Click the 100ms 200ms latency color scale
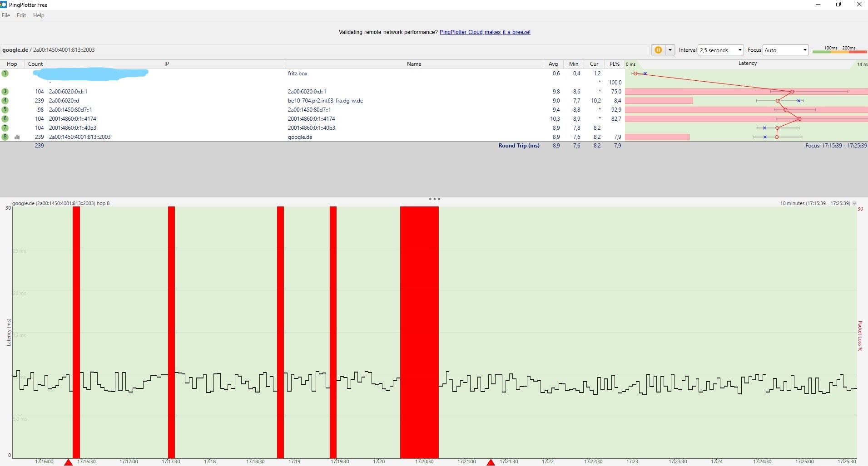 click(x=839, y=50)
